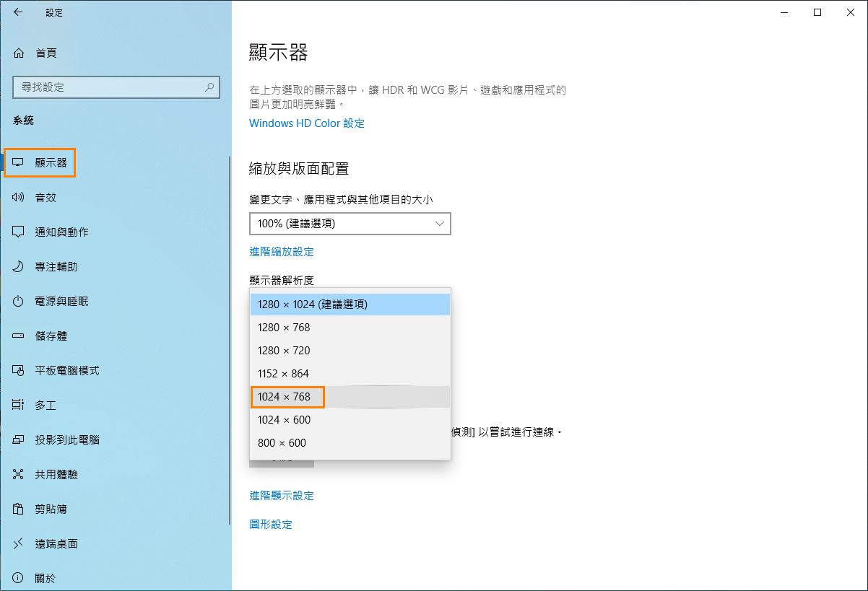Viewport: 868px width, 591px height.
Task: Open 電源與睡眠 (Power & sleep) settings
Action: pyautogui.click(x=51, y=301)
